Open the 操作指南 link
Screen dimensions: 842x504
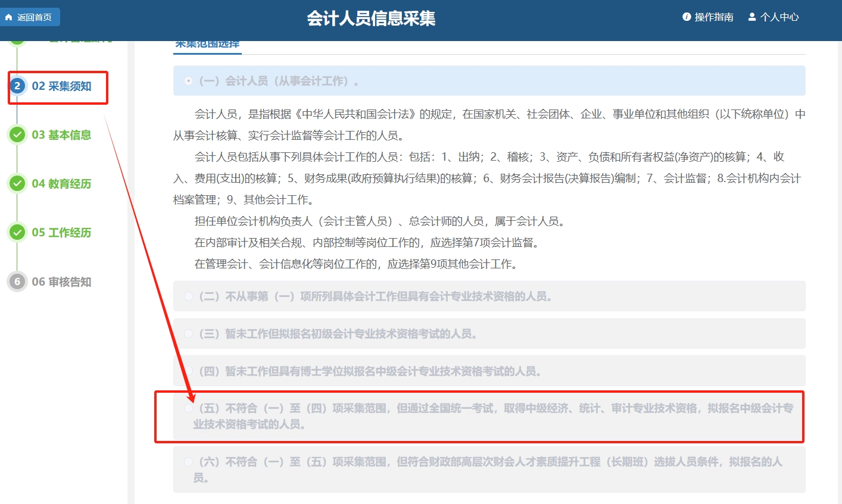(714, 17)
